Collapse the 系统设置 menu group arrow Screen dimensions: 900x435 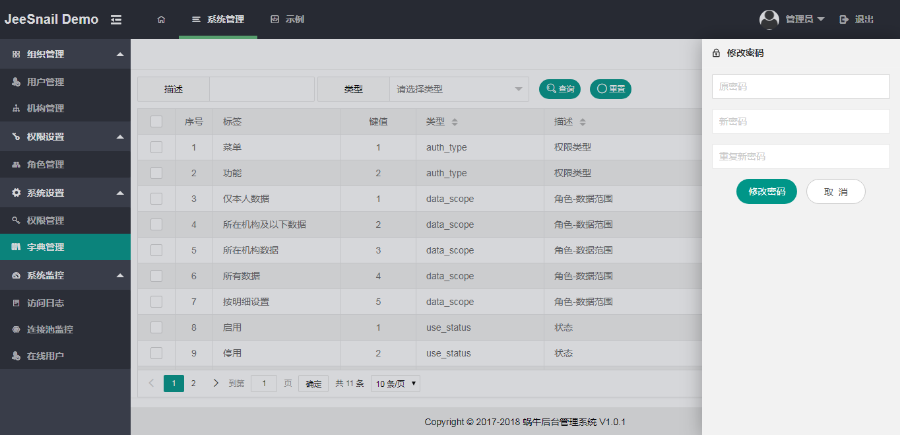[120, 193]
